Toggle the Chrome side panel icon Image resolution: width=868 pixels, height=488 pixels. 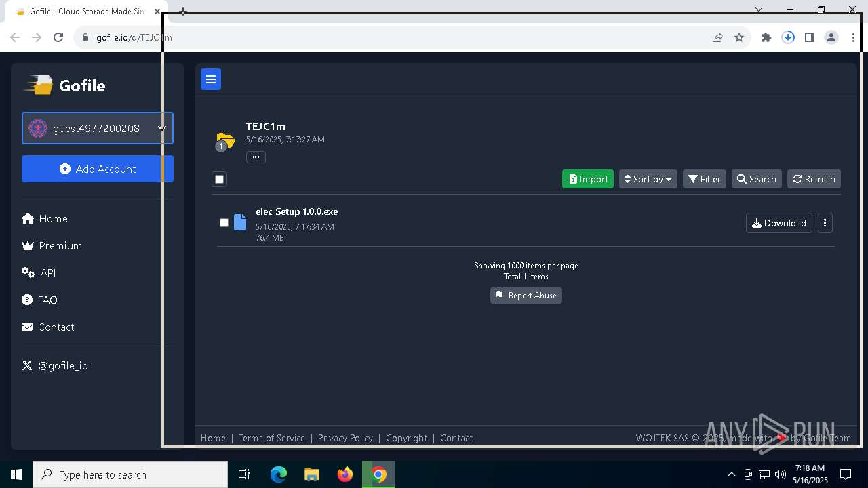point(810,37)
